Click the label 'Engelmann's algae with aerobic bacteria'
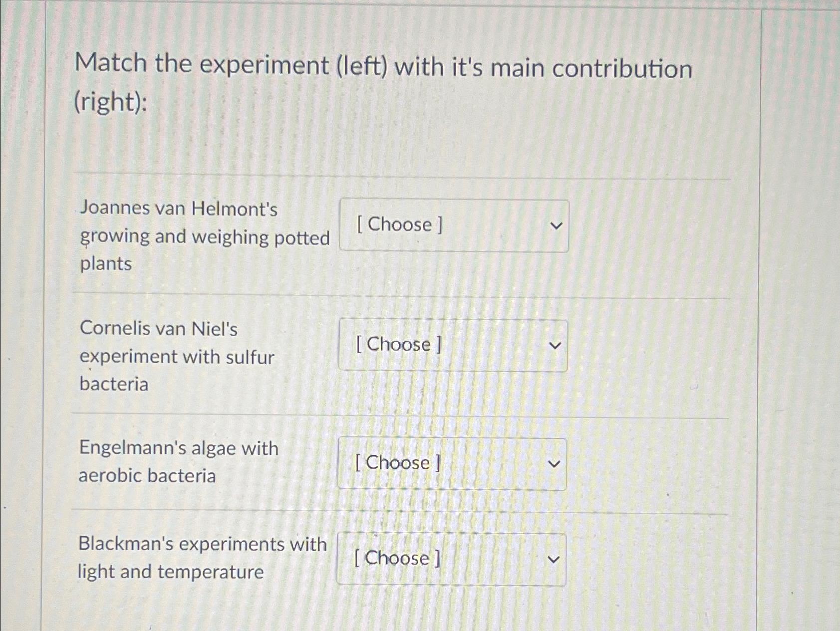Image resolution: width=840 pixels, height=631 pixels. 179,462
